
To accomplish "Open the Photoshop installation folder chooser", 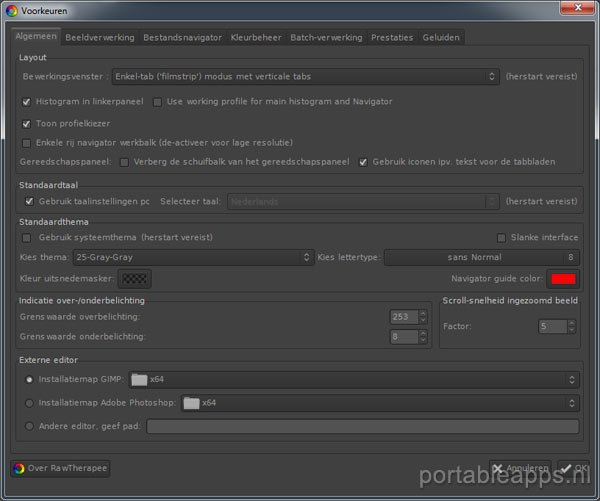I will click(380, 403).
